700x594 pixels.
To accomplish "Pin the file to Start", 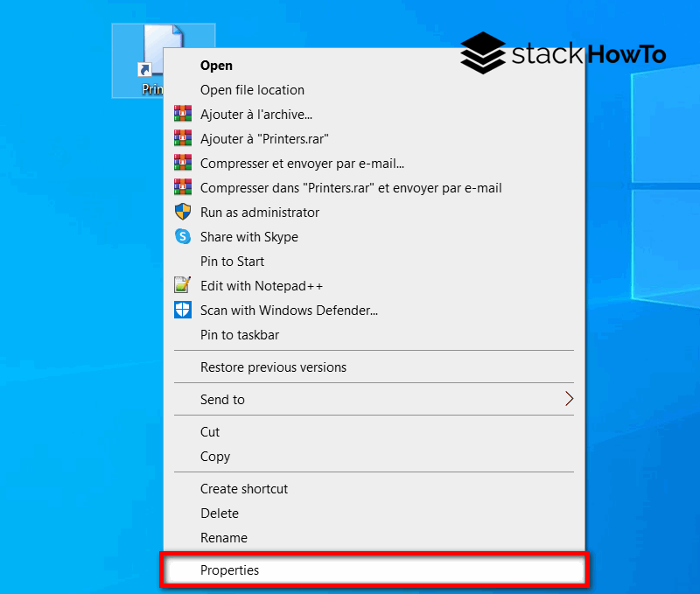I will coord(232,261).
